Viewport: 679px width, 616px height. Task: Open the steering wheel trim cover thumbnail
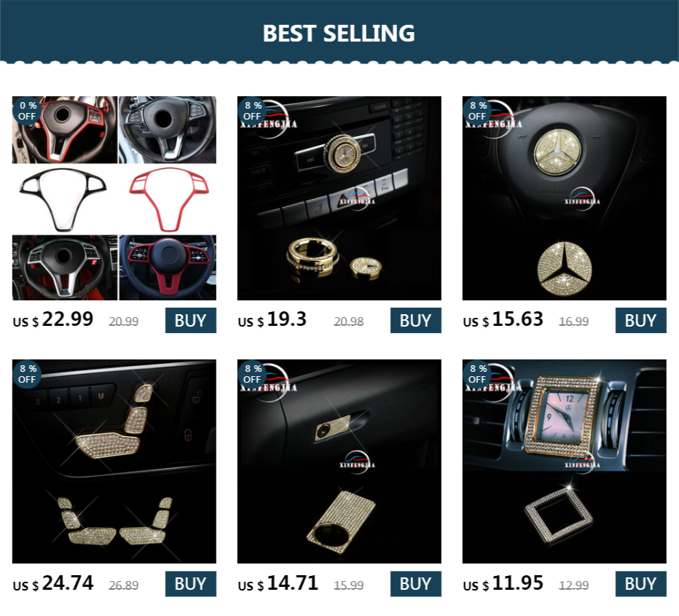pyautogui.click(x=114, y=198)
